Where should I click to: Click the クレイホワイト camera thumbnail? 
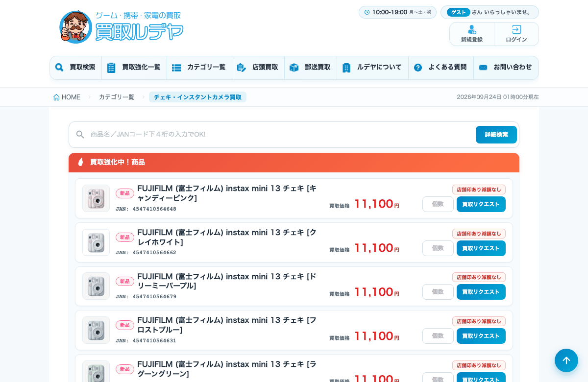[x=96, y=242]
